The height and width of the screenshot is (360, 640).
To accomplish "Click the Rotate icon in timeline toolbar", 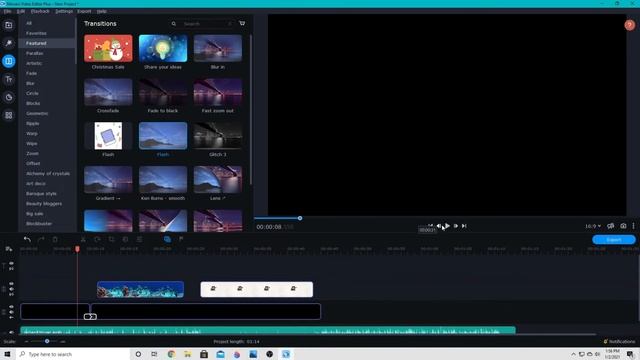I will point(97,239).
